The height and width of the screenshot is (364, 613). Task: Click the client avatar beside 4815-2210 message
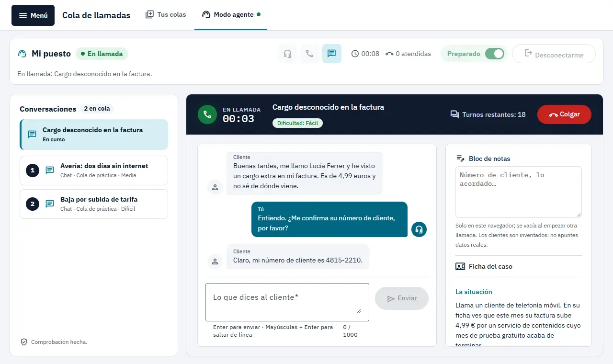[215, 262]
